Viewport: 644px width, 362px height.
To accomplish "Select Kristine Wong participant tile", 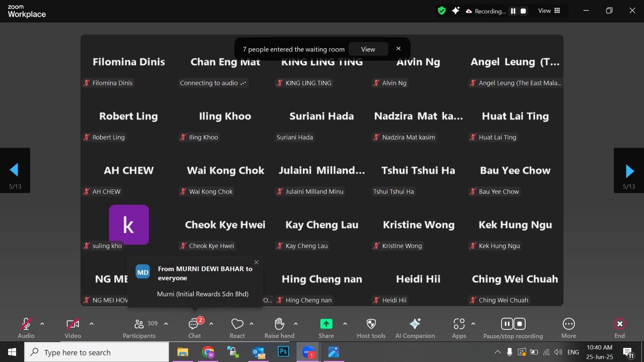I will pos(419,225).
